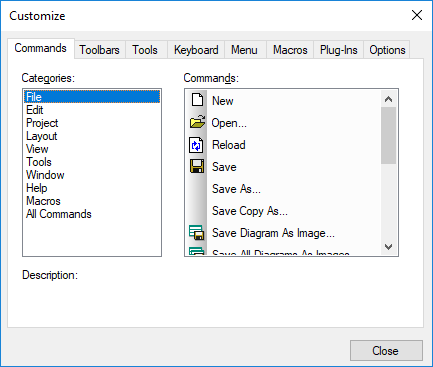Open the Macros tab
Screen dimensions: 433x367
(290, 50)
